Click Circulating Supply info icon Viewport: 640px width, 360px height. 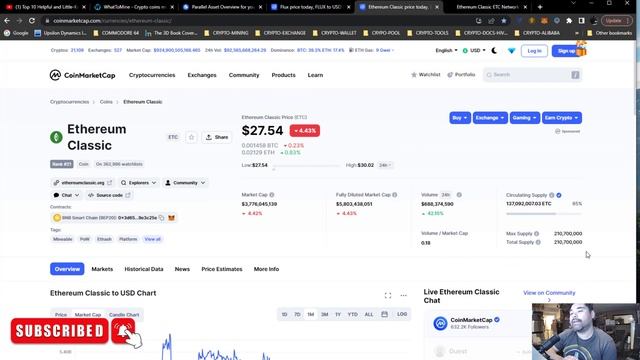pyautogui.click(x=551, y=195)
